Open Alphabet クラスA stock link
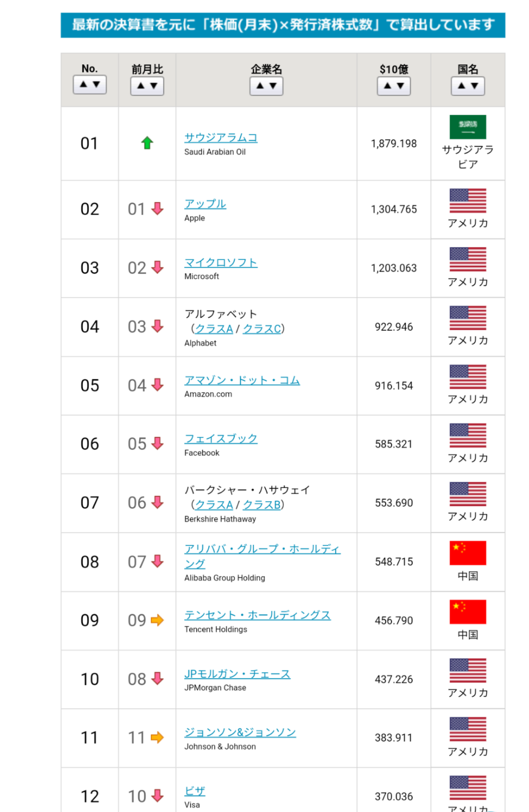 tap(214, 329)
